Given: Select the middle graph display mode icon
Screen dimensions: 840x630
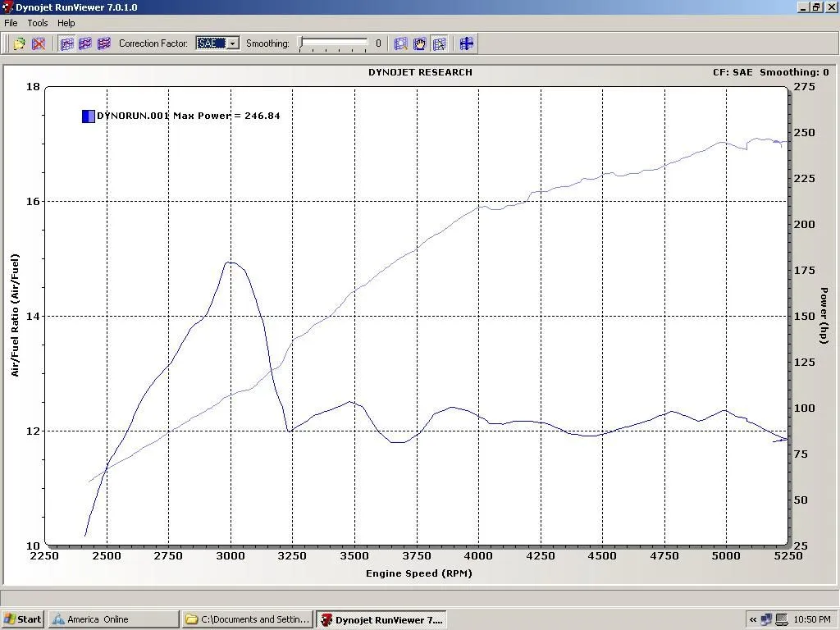Looking at the screenshot, I should [x=85, y=43].
